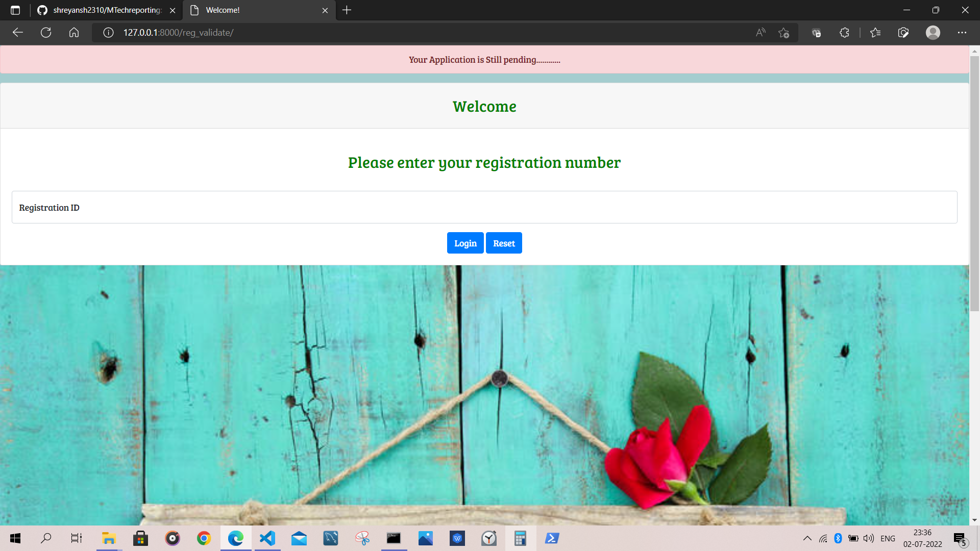The width and height of the screenshot is (980, 551).
Task: Refresh the page with the reload icon
Action: 46,33
